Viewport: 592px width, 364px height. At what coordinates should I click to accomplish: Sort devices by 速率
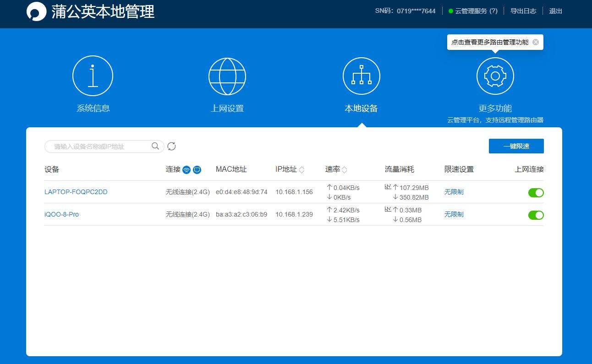click(344, 169)
